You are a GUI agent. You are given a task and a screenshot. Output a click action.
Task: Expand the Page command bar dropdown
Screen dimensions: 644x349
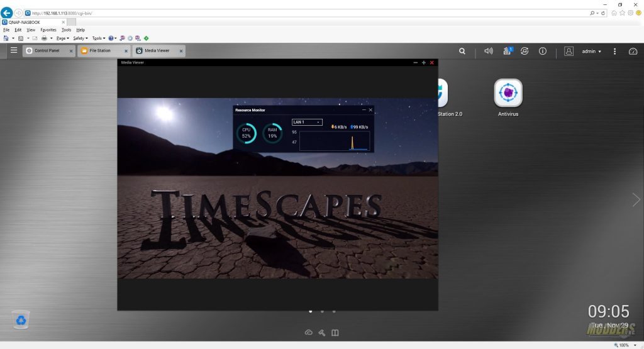(62, 38)
